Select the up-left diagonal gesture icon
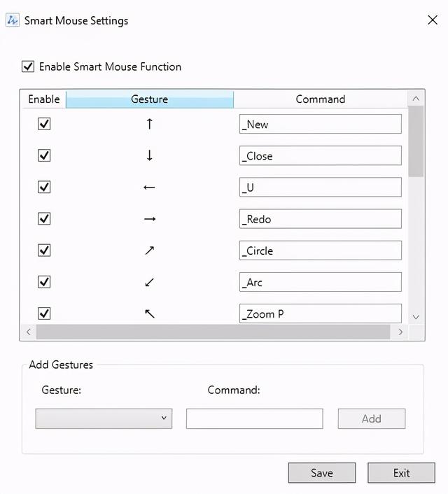Image resolution: width=448 pixels, height=494 pixels. click(x=149, y=313)
